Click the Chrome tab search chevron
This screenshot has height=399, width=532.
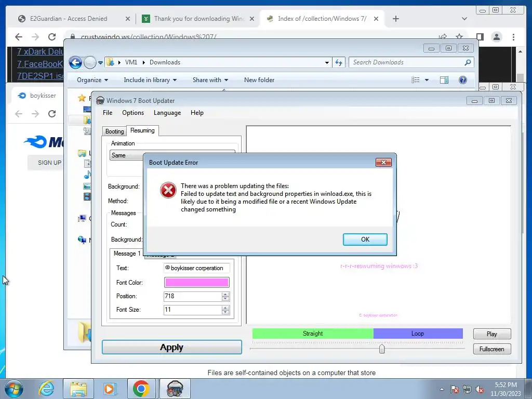(x=464, y=19)
